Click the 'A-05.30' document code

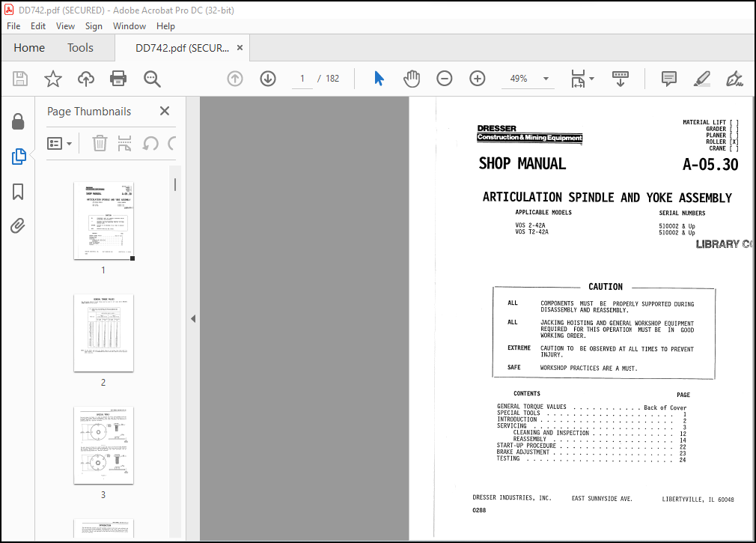710,165
